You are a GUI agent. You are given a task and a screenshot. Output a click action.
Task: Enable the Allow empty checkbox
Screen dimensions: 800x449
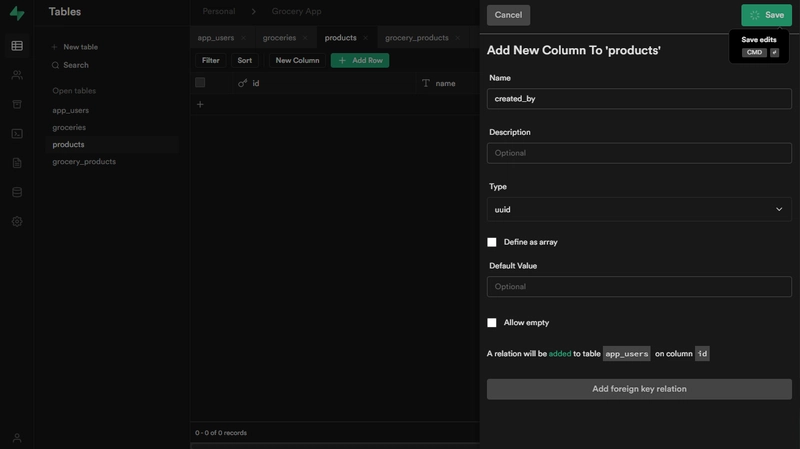click(x=492, y=323)
